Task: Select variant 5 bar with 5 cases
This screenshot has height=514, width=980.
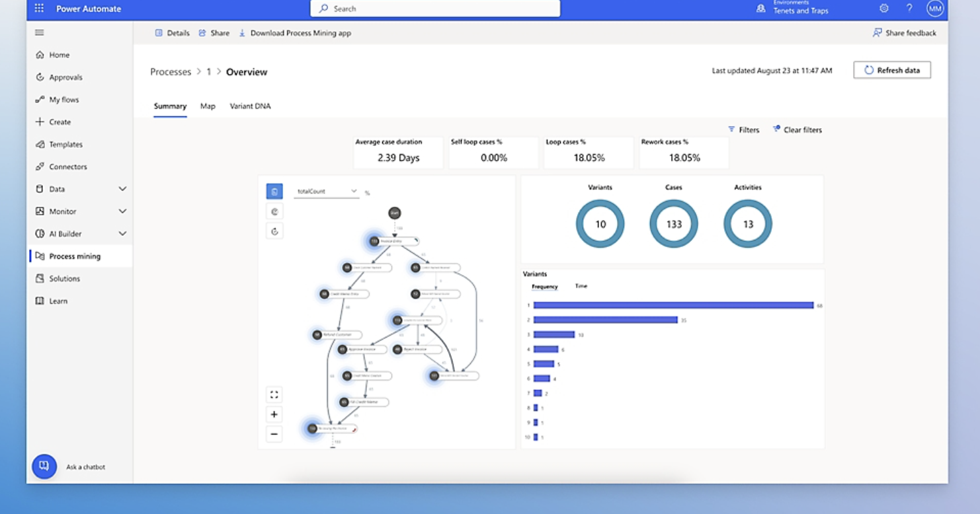Action: [x=544, y=364]
